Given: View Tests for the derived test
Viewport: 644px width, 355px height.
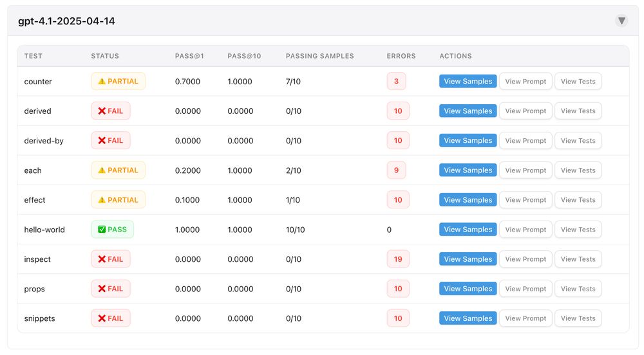Looking at the screenshot, I should [x=578, y=111].
